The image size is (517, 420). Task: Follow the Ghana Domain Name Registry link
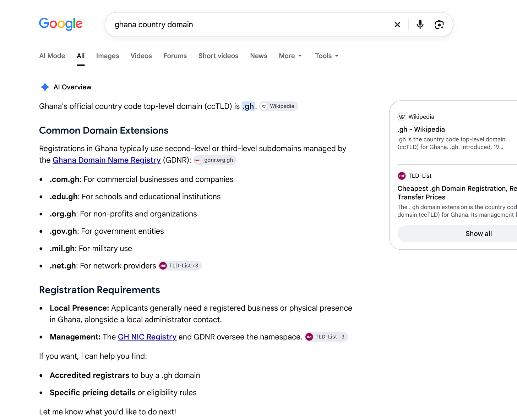pyautogui.click(x=107, y=160)
